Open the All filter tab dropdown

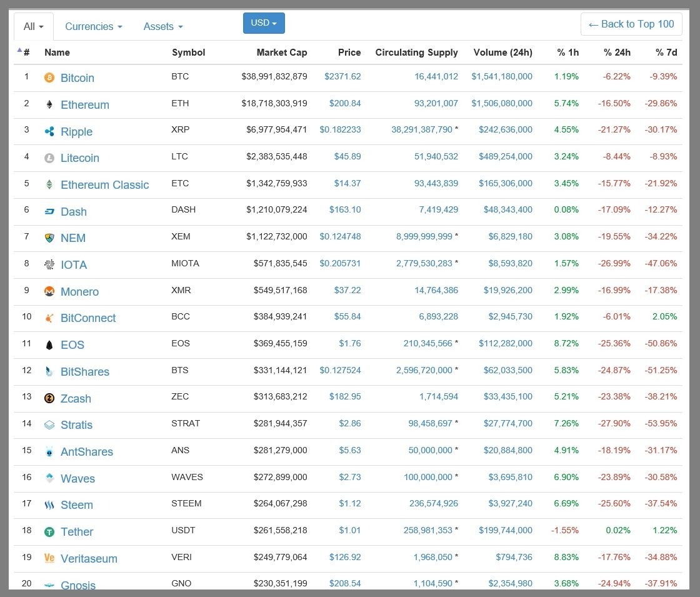pos(34,26)
